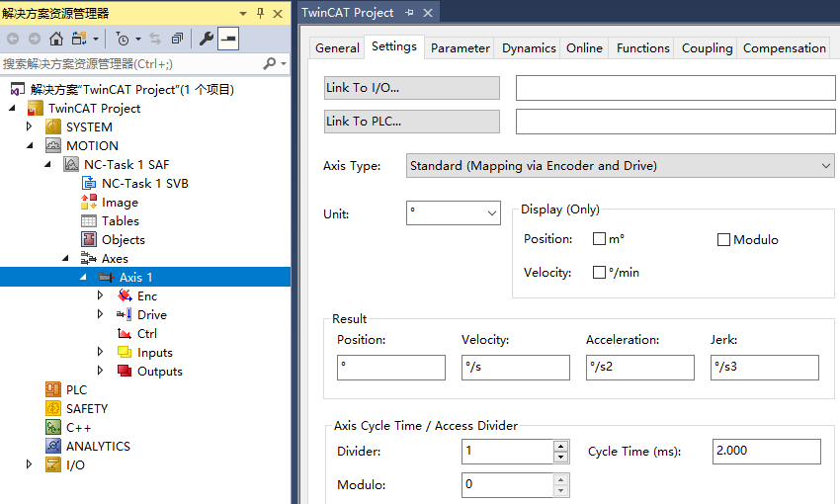Image resolution: width=840 pixels, height=504 pixels.
Task: Click the Divider value field
Action: (x=507, y=451)
